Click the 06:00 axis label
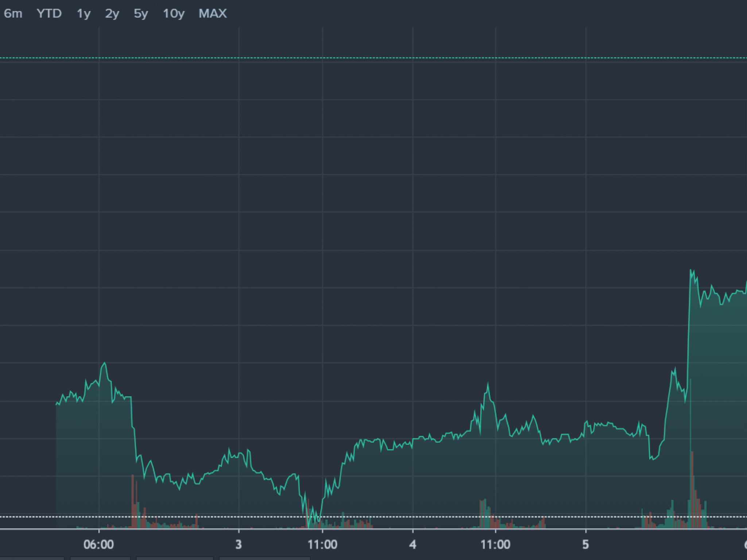The width and height of the screenshot is (747, 560). pyautogui.click(x=98, y=544)
